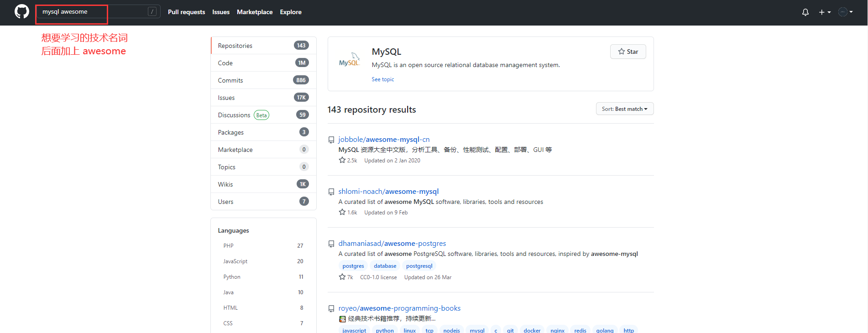Open Issues in the top navigation
The width and height of the screenshot is (868, 333).
[x=221, y=12]
